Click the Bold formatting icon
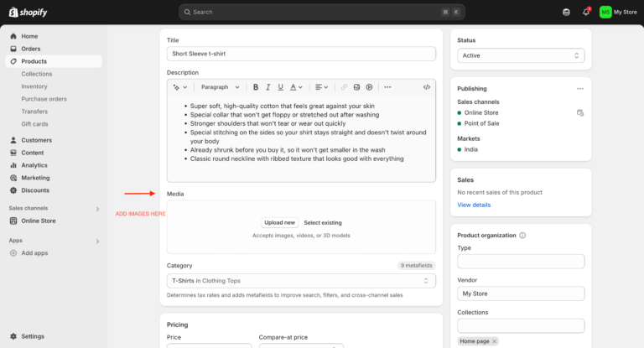Viewport: 644px width, 348px height. click(x=256, y=87)
